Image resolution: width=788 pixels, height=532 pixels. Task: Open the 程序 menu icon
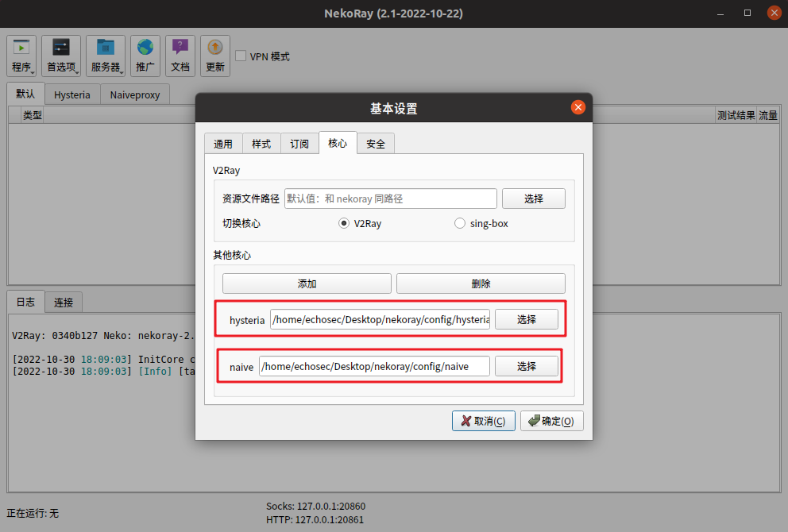21,55
